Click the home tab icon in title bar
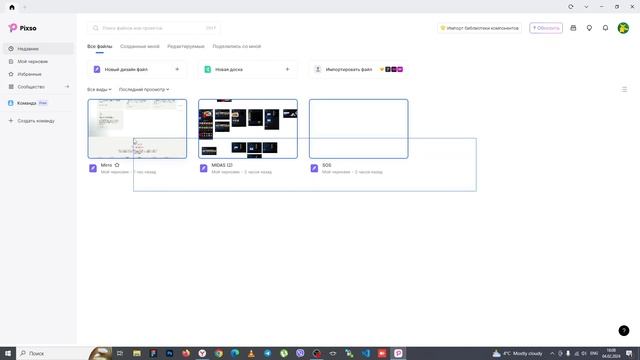This screenshot has width=640, height=360. point(12,7)
